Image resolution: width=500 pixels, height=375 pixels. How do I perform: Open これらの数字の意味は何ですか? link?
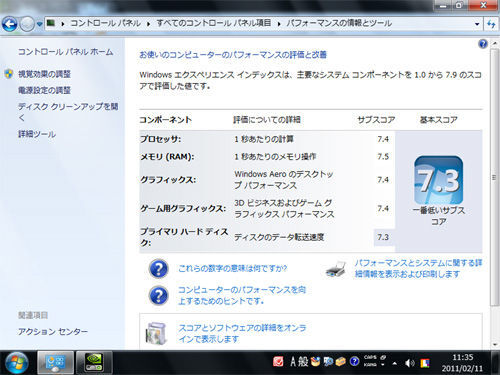(233, 269)
